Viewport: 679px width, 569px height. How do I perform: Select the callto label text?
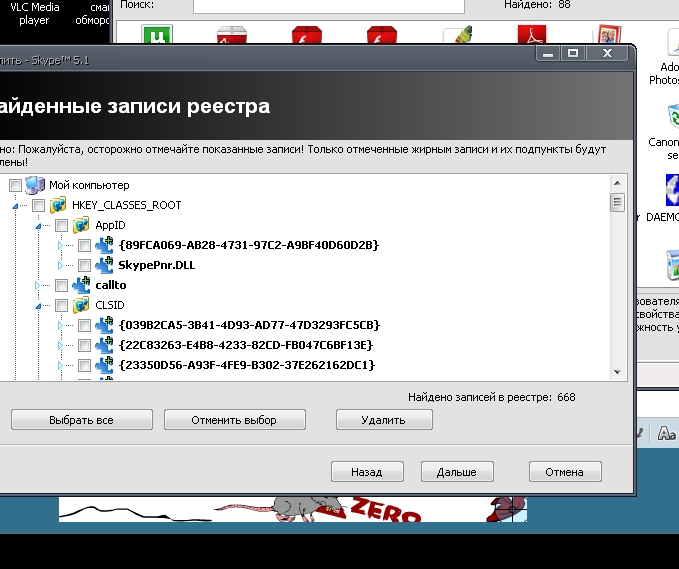(111, 285)
